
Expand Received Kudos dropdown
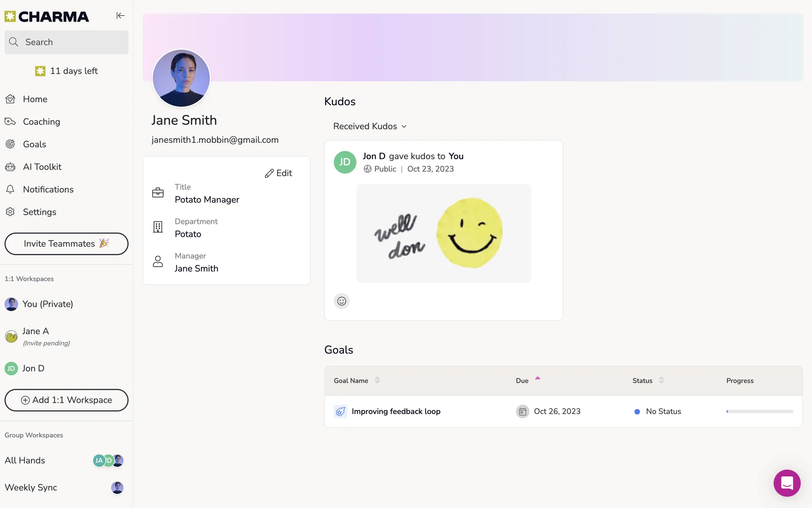[x=370, y=126]
